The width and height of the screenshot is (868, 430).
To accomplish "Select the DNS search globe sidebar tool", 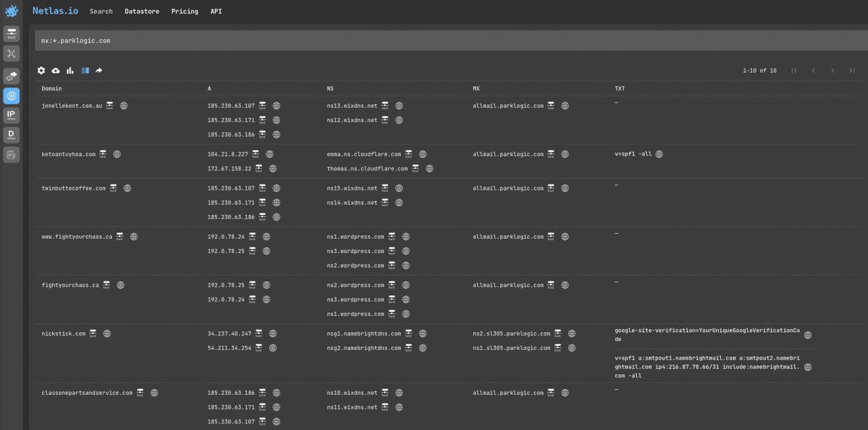I will click(x=12, y=96).
